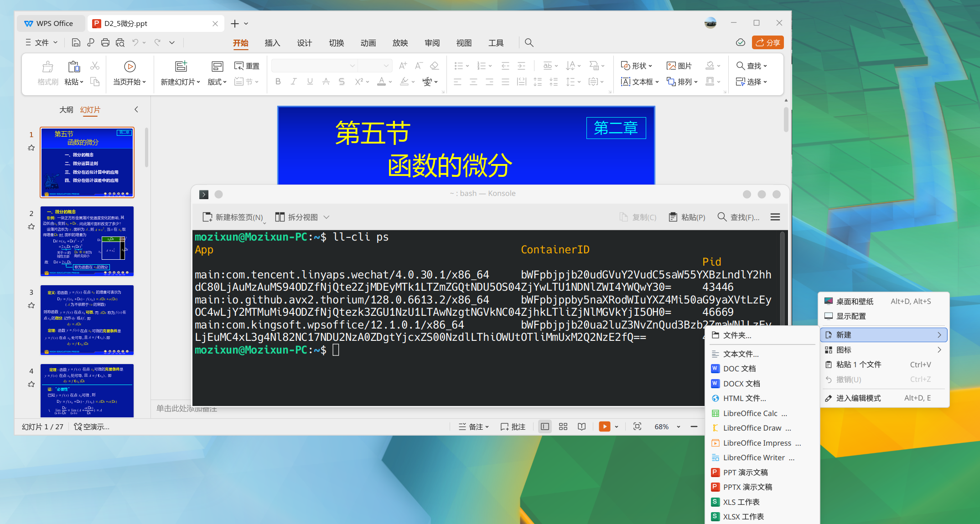Screen dimensions: 980x524
Task: Open the font size dropdown
Action: click(x=386, y=66)
